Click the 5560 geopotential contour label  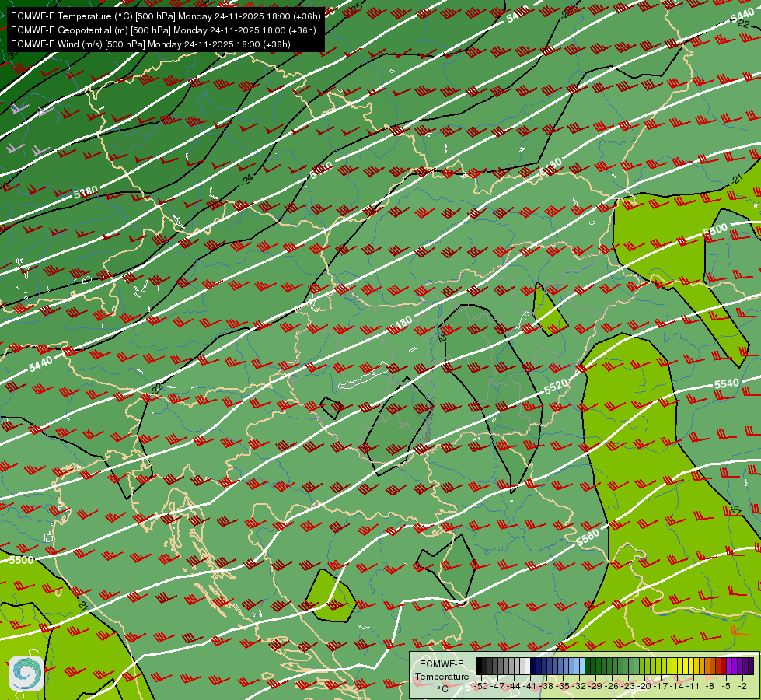(x=588, y=537)
